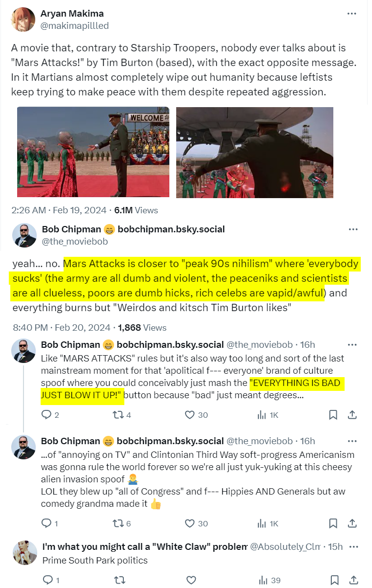Click Aryan Makima's profile avatar

(23, 20)
